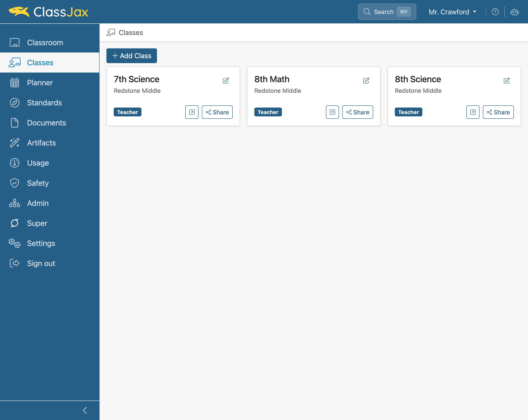Click Redstone Middle under 8th Science
Viewport: 528px width, 420px height.
coord(418,91)
